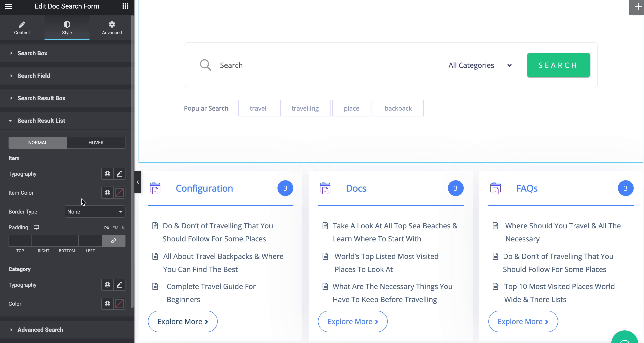
Task: Open All Categories dropdown
Action: tap(479, 65)
